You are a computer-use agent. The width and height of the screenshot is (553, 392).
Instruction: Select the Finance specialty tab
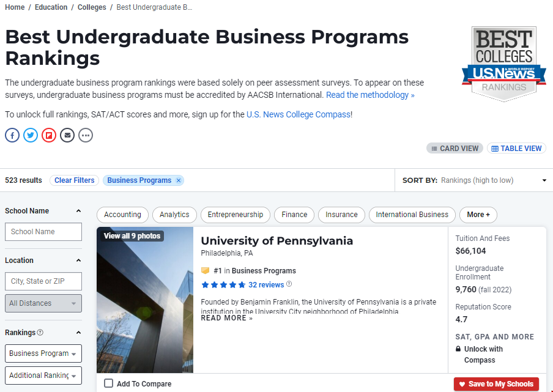294,215
